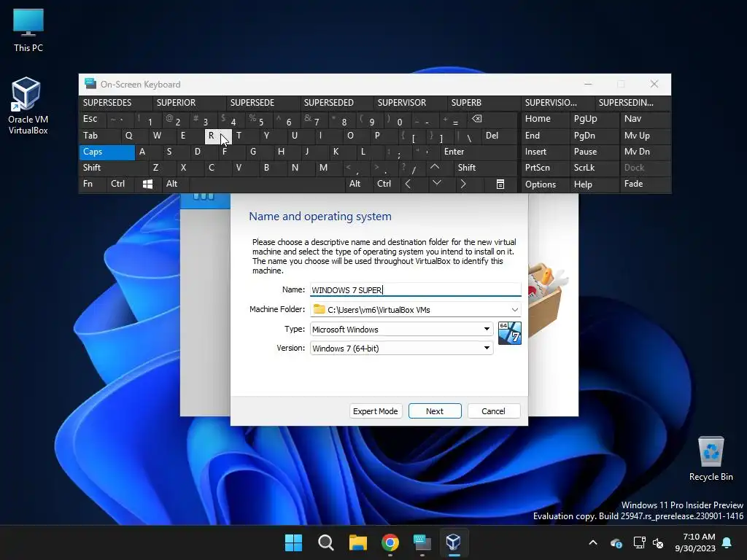Select the SUPERVISOR word suggestion
Screen dimensions: 747x560
410,103
